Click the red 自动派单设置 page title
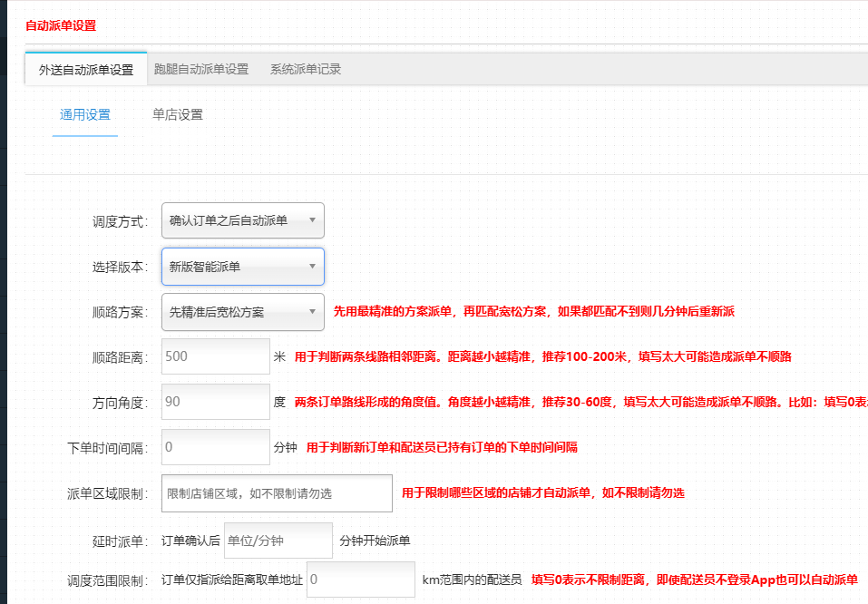 pyautogui.click(x=61, y=25)
